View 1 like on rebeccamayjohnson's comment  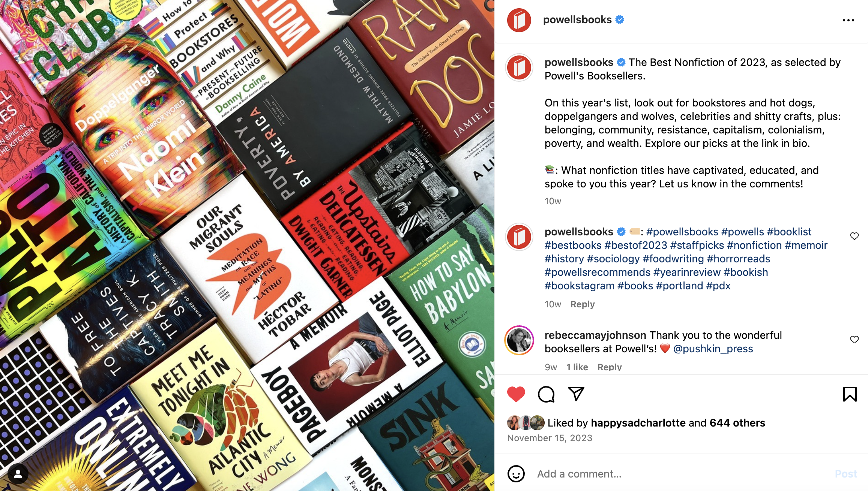(577, 367)
